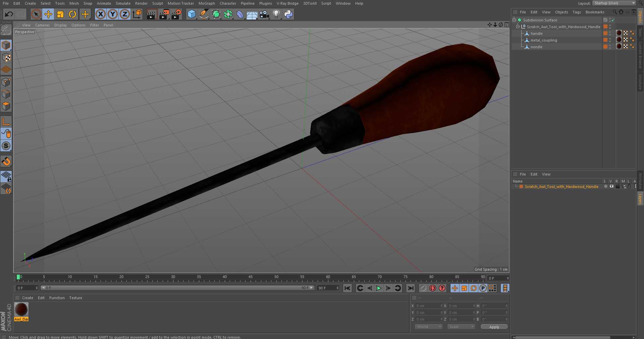The height and width of the screenshot is (339, 644).
Task: Open the Python script icon
Action: pos(288,14)
